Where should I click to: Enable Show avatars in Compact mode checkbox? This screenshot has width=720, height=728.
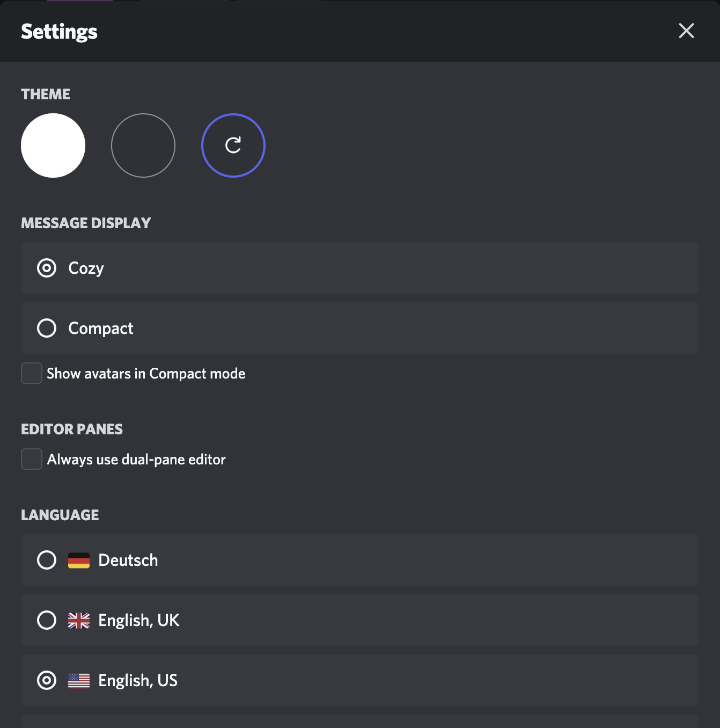point(32,373)
